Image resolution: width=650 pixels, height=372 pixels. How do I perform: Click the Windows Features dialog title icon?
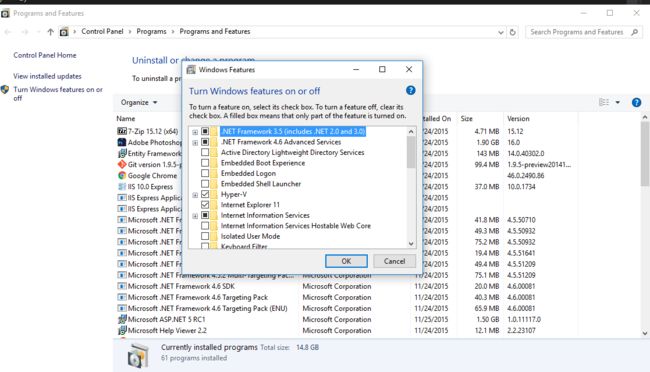191,70
